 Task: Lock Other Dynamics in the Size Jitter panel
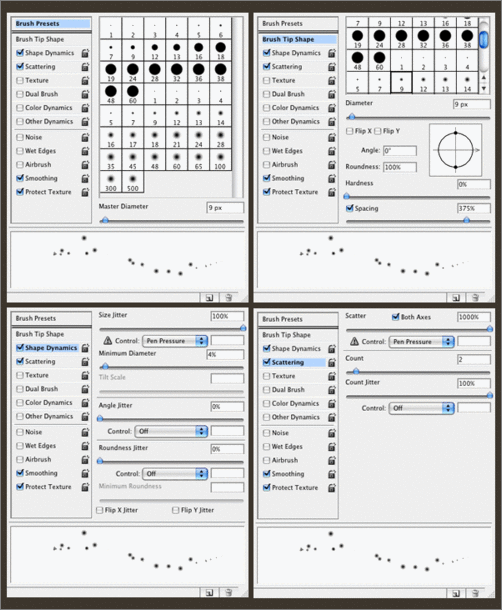click(85, 416)
